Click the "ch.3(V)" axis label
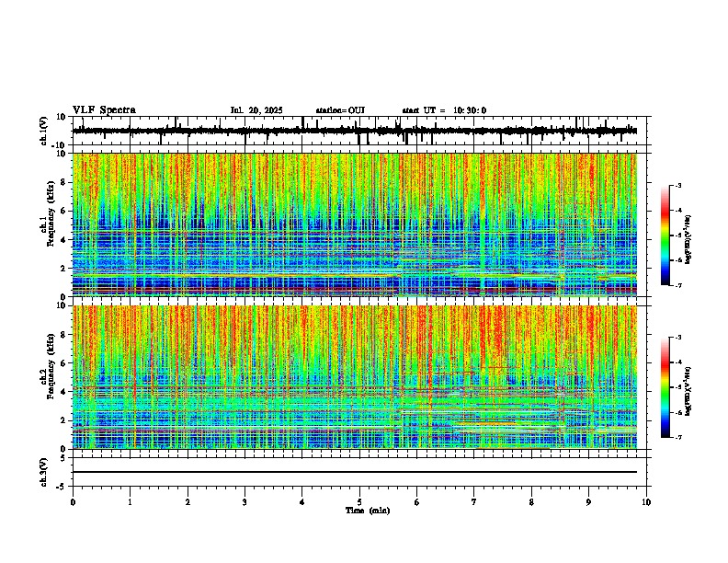The height and width of the screenshot is (563, 728). click(x=44, y=472)
